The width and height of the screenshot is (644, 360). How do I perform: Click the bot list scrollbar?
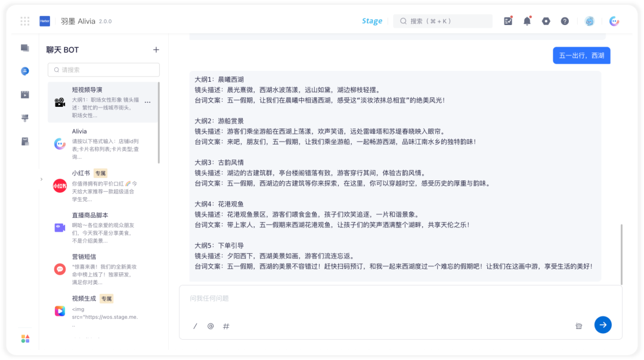(159, 122)
